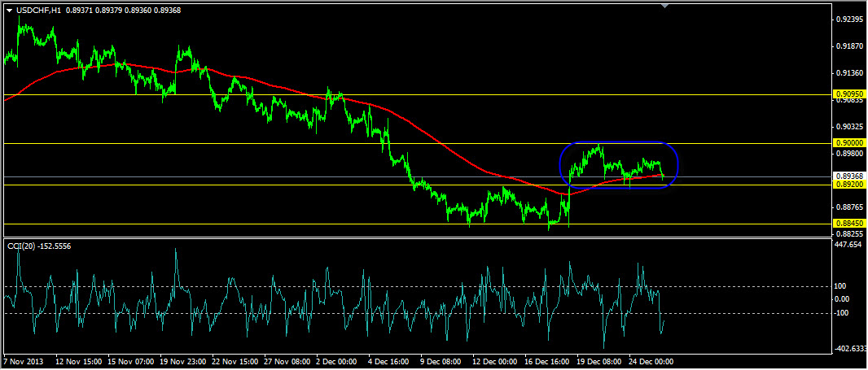Click the 0.90950 yellow price tag
The image size is (868, 370).
pos(848,94)
